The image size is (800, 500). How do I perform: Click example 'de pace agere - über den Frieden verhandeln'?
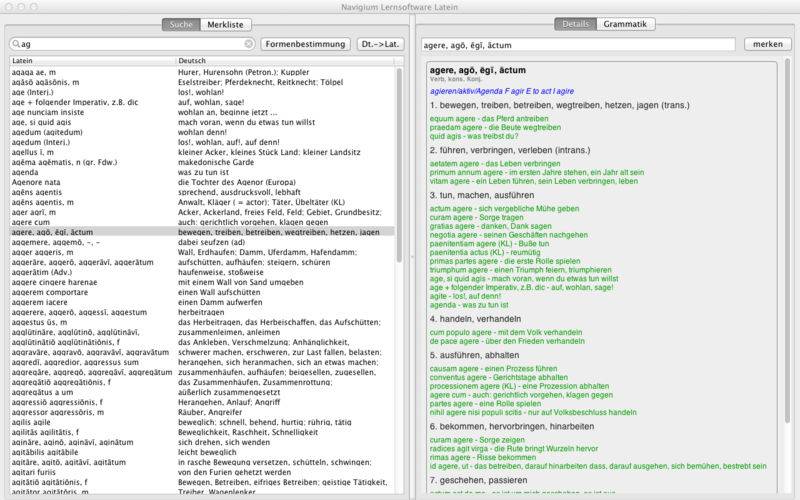pyautogui.click(x=507, y=341)
